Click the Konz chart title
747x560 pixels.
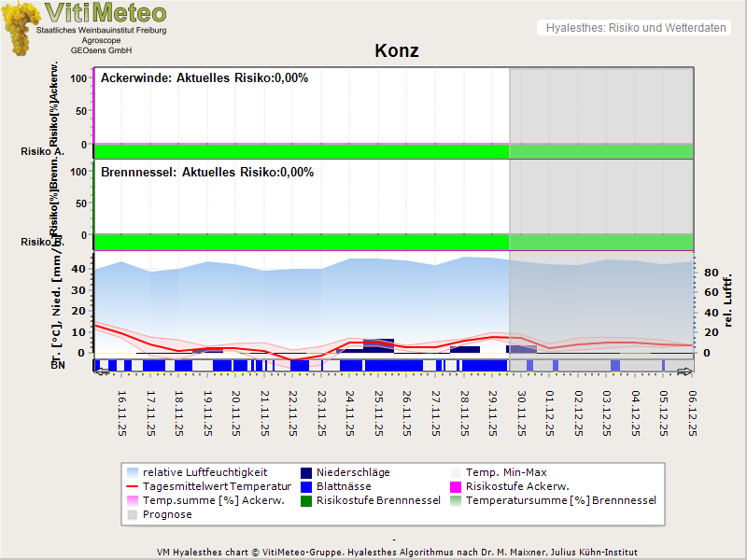tap(396, 51)
